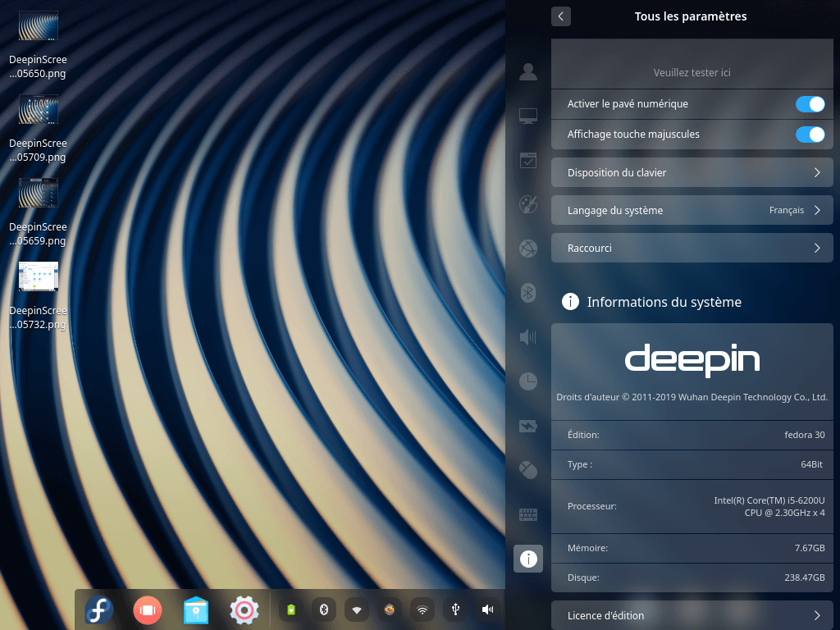This screenshot has height=630, width=840.
Task: Open the 'Raccourci' shortcuts page
Action: pos(692,248)
